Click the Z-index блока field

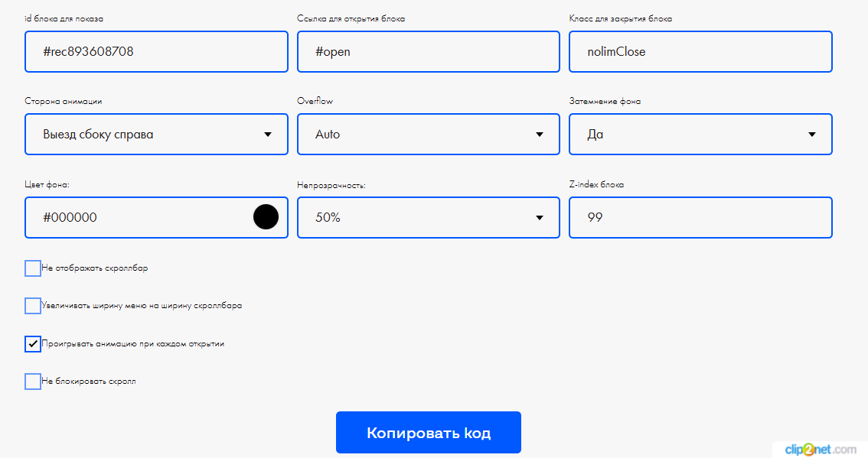[700, 217]
